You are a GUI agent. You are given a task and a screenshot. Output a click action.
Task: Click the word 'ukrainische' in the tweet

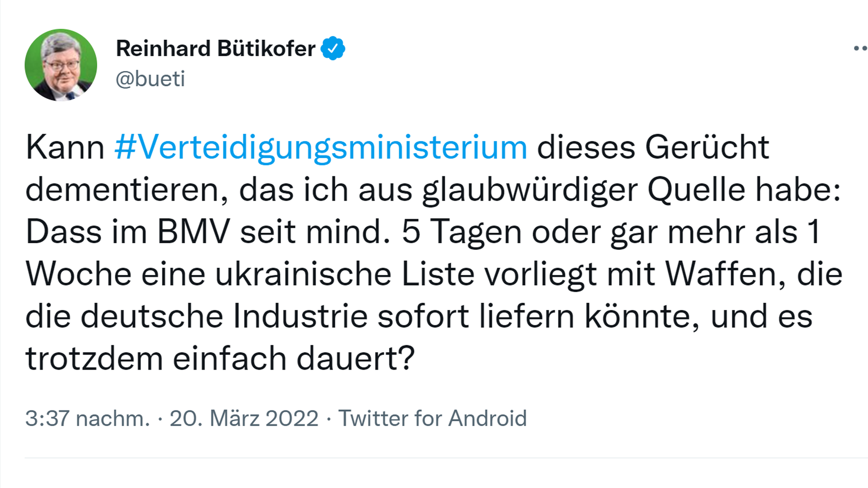303,274
